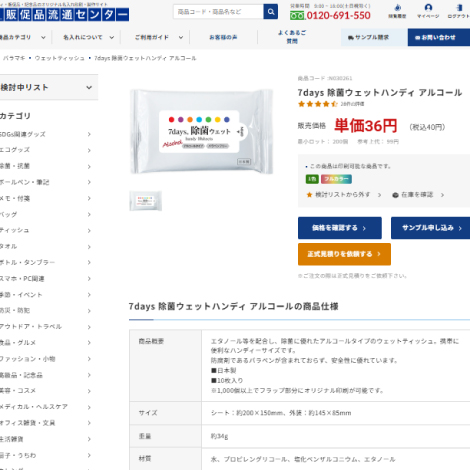Expand the 商品カテゴリ nav dropdown

point(23,37)
